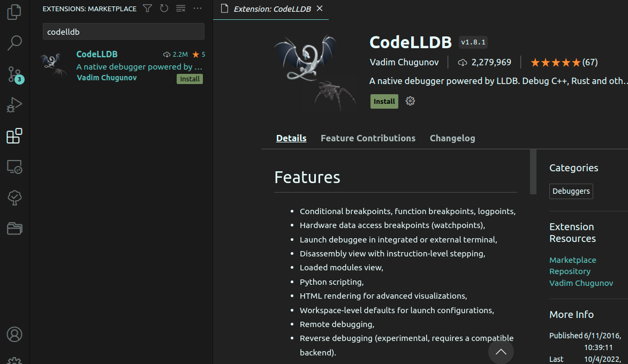Image resolution: width=628 pixels, height=364 pixels.
Task: Click the Workspace-level defaults bullet
Action: point(397,310)
